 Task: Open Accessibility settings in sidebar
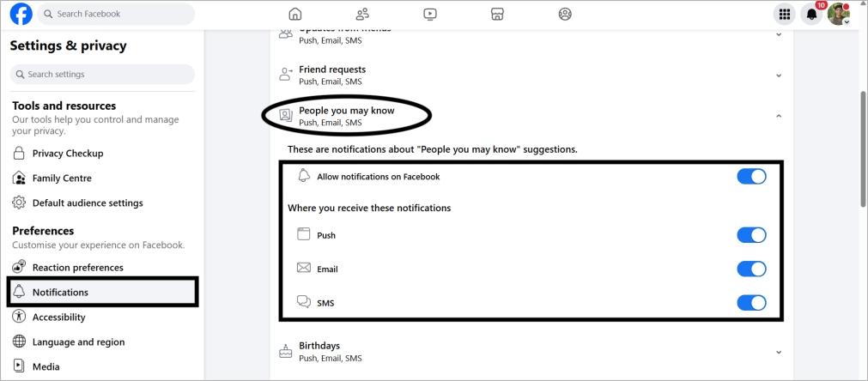point(58,317)
